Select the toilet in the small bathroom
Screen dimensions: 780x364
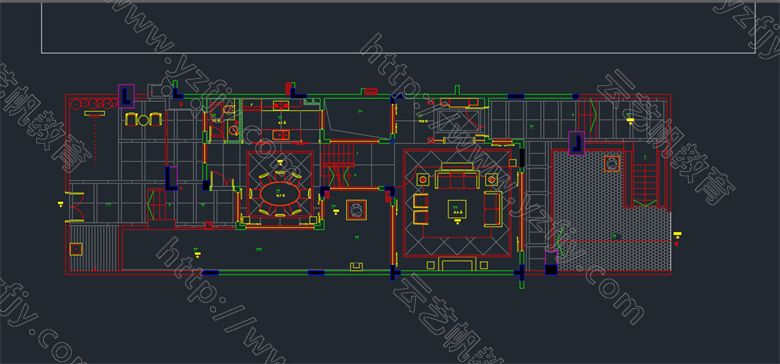click(x=229, y=110)
